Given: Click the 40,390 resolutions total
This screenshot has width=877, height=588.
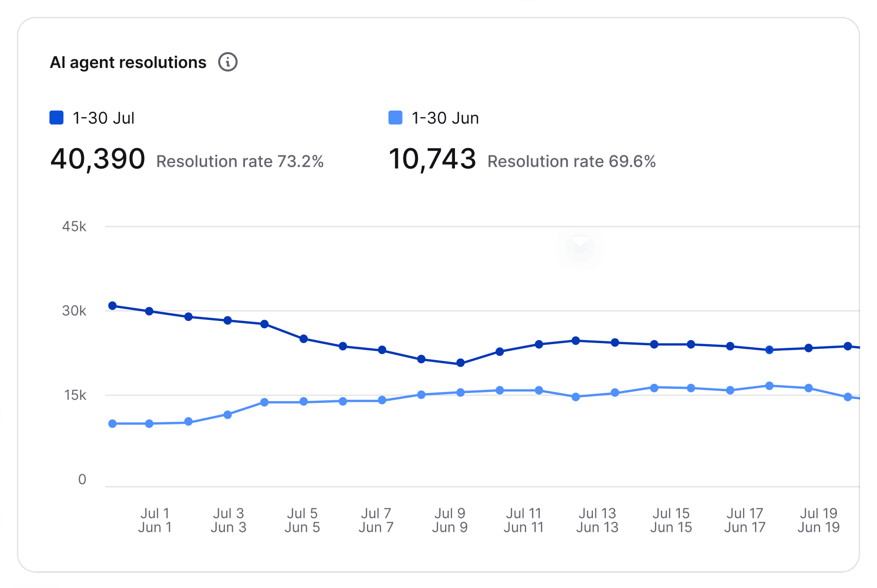Looking at the screenshot, I should pos(98,159).
